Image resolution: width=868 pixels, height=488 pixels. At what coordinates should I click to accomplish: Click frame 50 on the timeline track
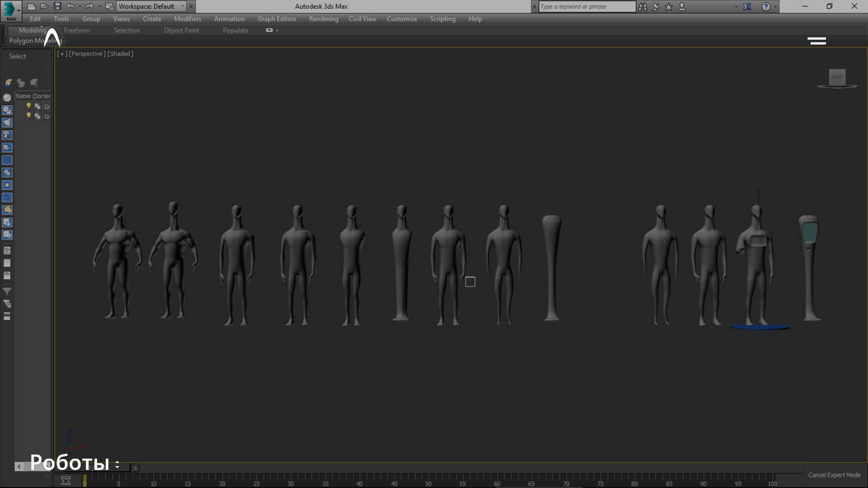click(x=428, y=478)
